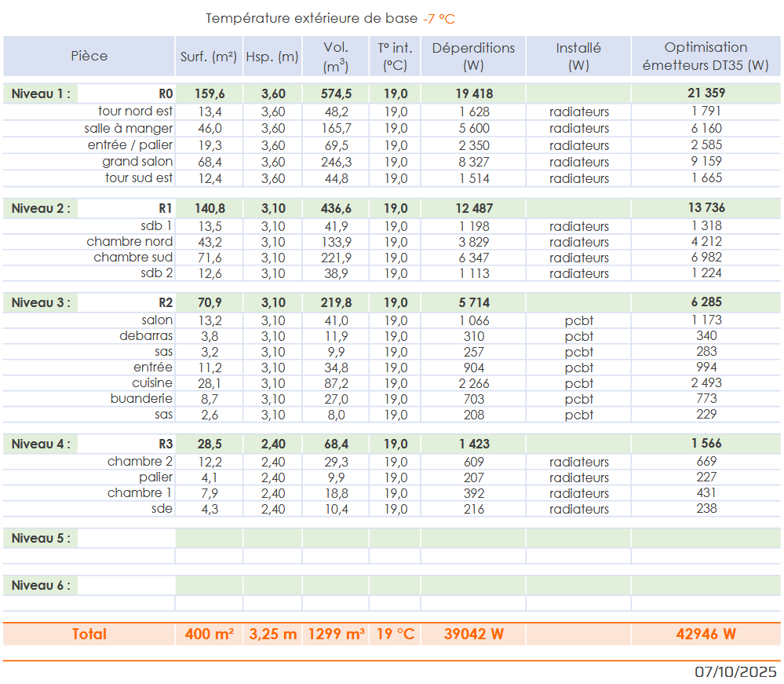
Task: Click "radiateurs" in the tour nord est row
Action: click(x=578, y=112)
